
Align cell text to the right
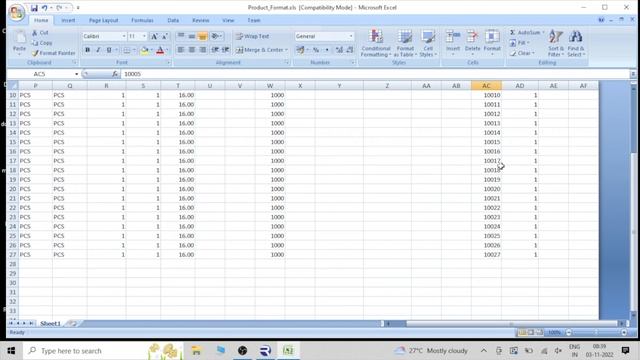click(x=202, y=50)
